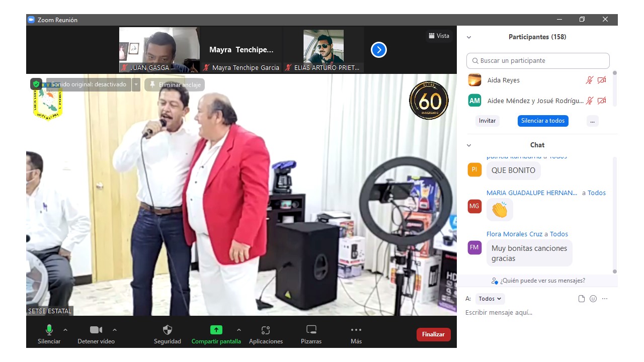Stop camera with Detener vídeo
This screenshot has width=644, height=362.
pos(96,334)
